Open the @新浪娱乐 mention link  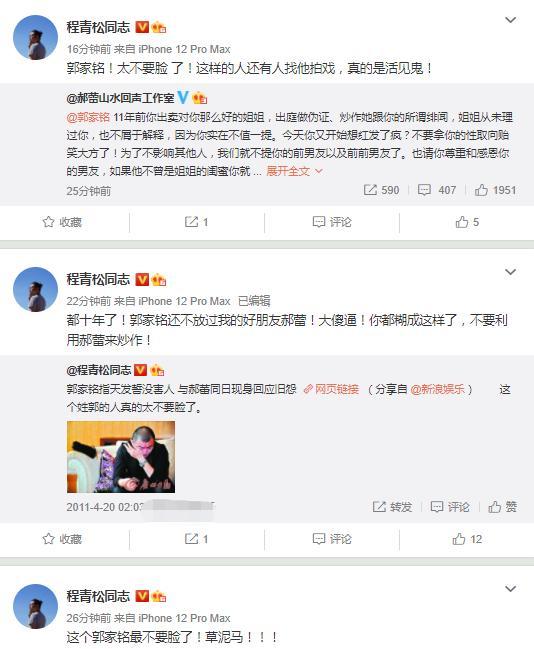tap(438, 389)
